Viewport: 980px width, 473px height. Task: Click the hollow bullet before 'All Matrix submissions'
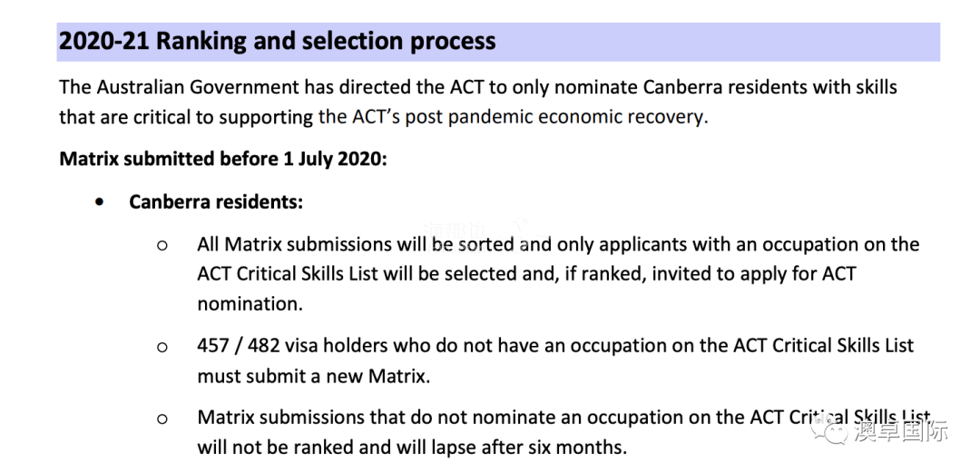point(162,245)
